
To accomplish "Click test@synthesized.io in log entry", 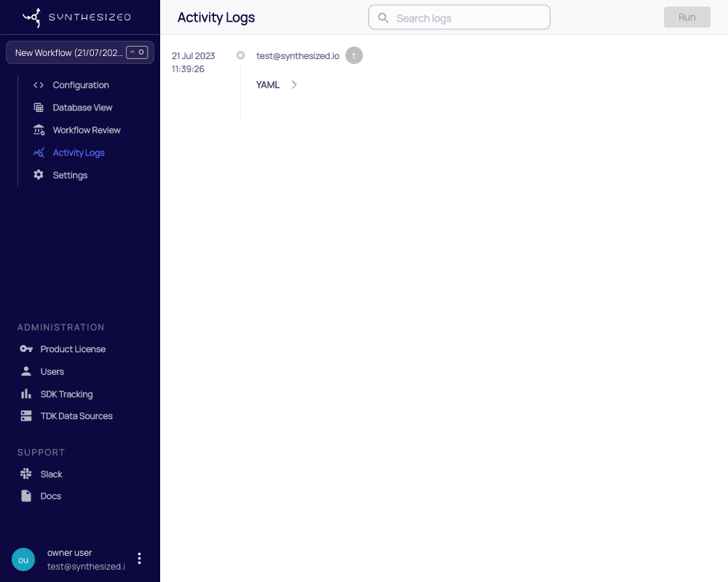I will (298, 56).
